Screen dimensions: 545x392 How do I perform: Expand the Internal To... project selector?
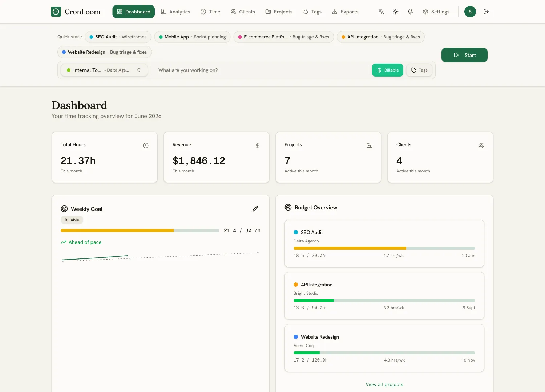click(104, 70)
